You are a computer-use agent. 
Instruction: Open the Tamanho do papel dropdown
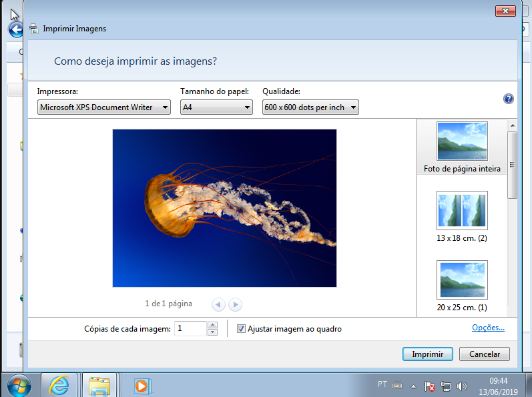[x=216, y=107]
